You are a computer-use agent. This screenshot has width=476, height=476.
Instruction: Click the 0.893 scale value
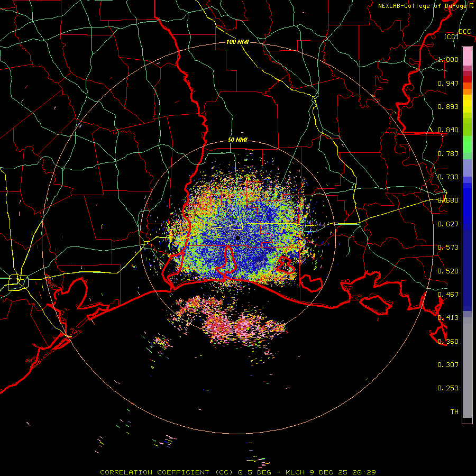448,106
